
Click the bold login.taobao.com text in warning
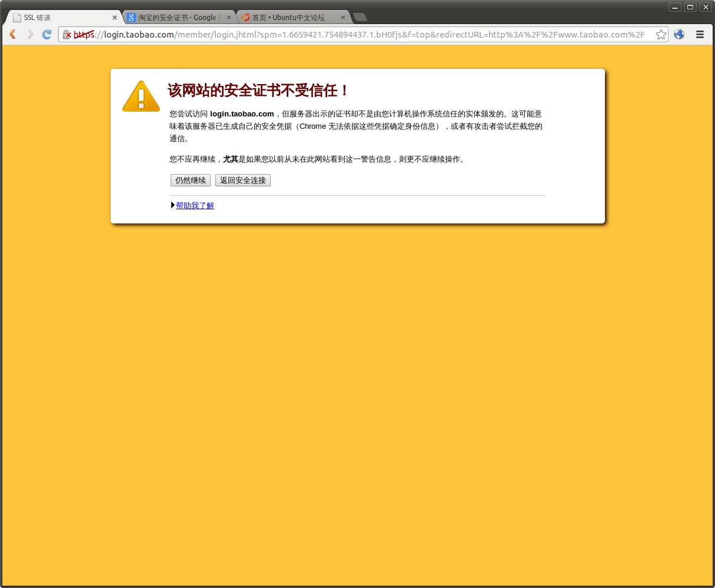[242, 113]
